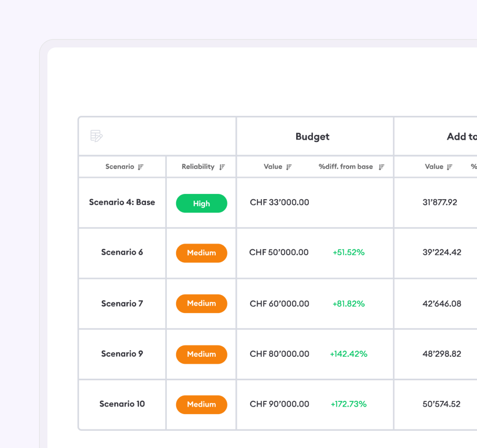The height and width of the screenshot is (448, 477).
Task: Click the edit table icon
Action: (x=96, y=136)
